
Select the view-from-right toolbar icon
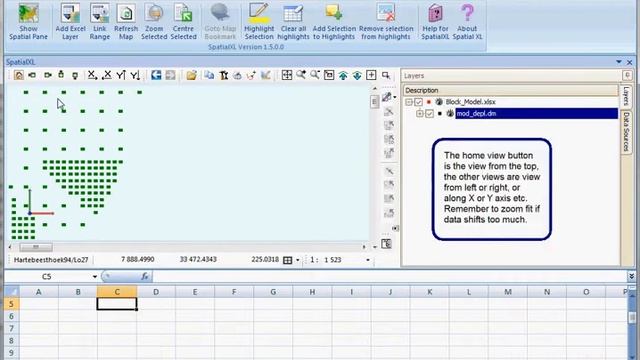point(47,75)
